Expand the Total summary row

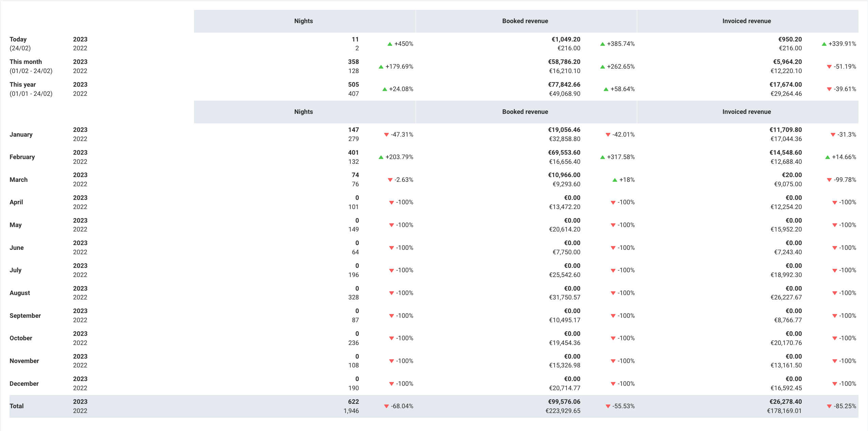(x=17, y=406)
